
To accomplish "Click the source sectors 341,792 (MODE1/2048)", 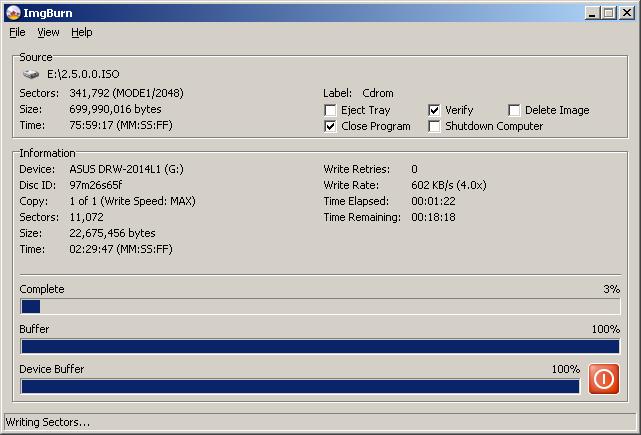I will pos(126,93).
